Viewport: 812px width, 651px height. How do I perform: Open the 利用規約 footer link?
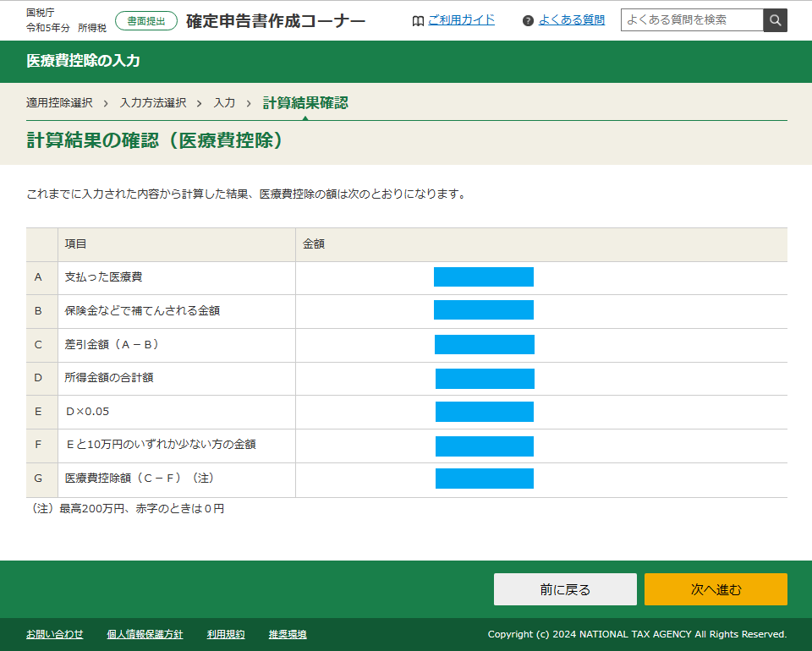(226, 634)
